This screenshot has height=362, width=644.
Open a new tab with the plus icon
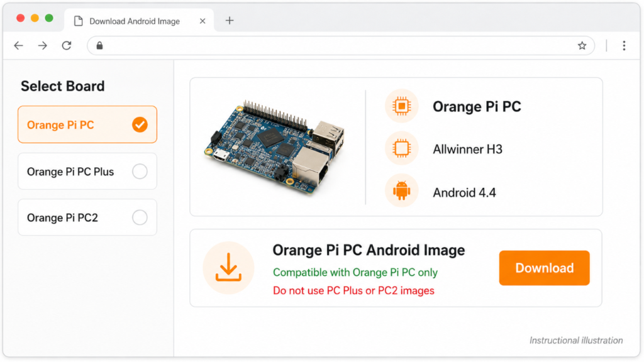230,21
